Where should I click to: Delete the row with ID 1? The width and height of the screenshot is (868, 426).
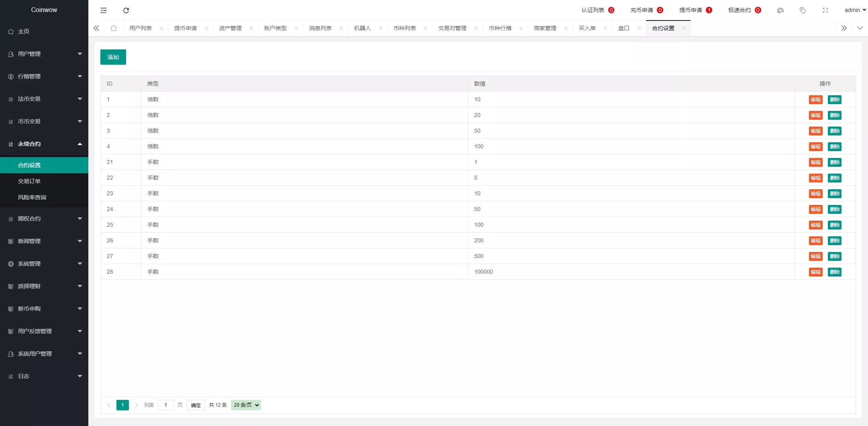click(x=834, y=100)
